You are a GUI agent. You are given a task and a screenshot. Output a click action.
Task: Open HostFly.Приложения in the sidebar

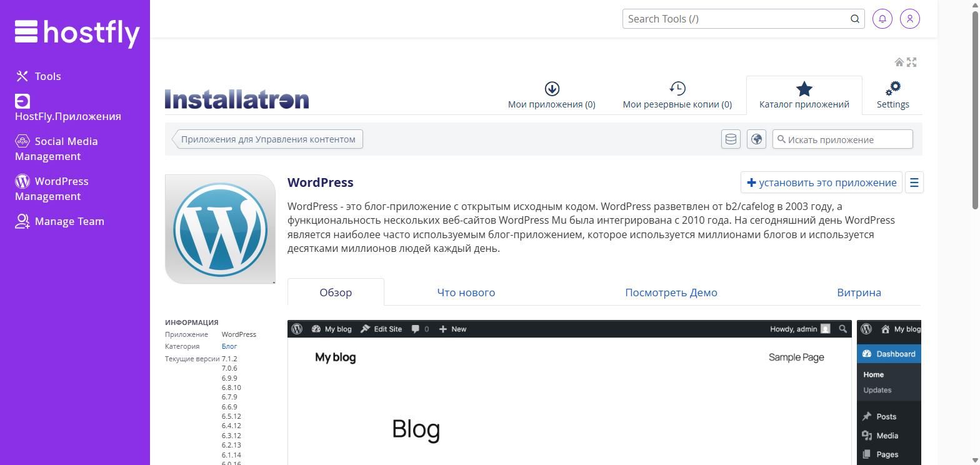coord(68,109)
